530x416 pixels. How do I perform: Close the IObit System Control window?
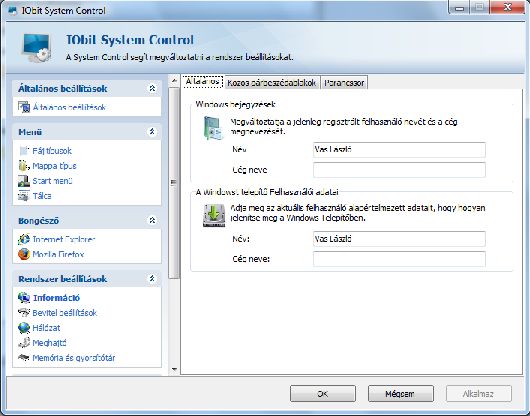(x=507, y=7)
